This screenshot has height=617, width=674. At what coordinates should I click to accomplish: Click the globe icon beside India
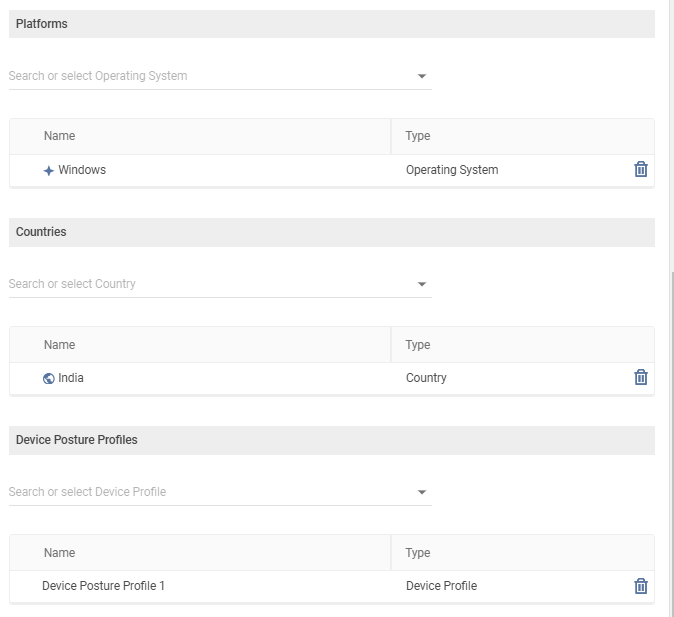(x=49, y=379)
